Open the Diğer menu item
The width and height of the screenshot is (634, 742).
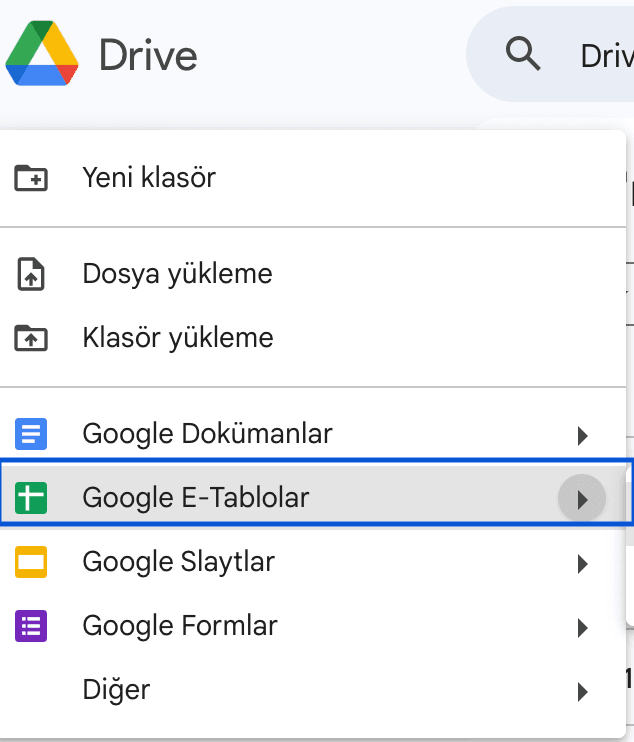(313, 690)
